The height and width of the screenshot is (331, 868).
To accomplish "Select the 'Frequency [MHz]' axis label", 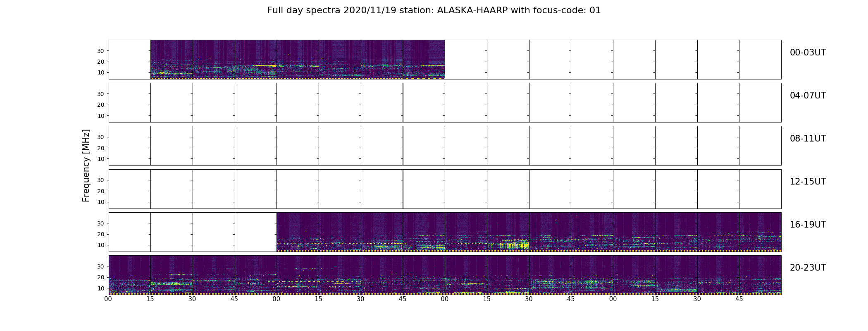I will tap(86, 165).
